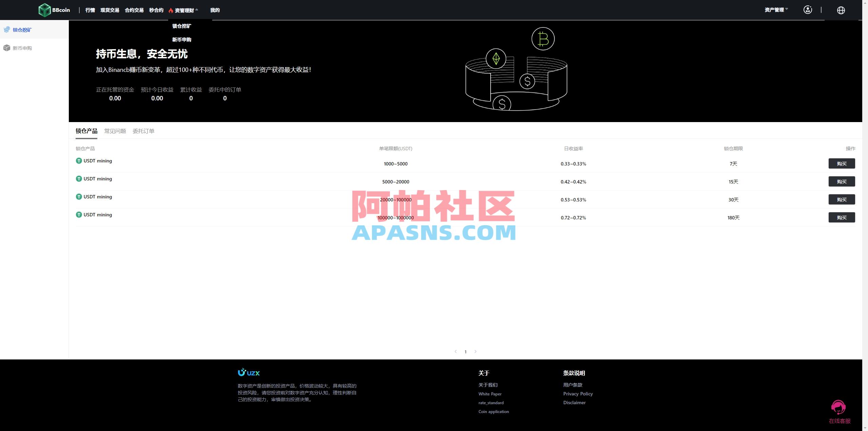Viewport: 868px width, 431px height.
Task: Open the White Paper link
Action: 490,394
